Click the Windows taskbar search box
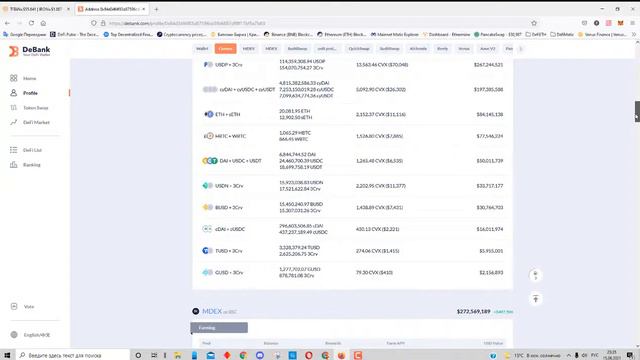Viewport: 640px width, 360px height. coord(73,355)
